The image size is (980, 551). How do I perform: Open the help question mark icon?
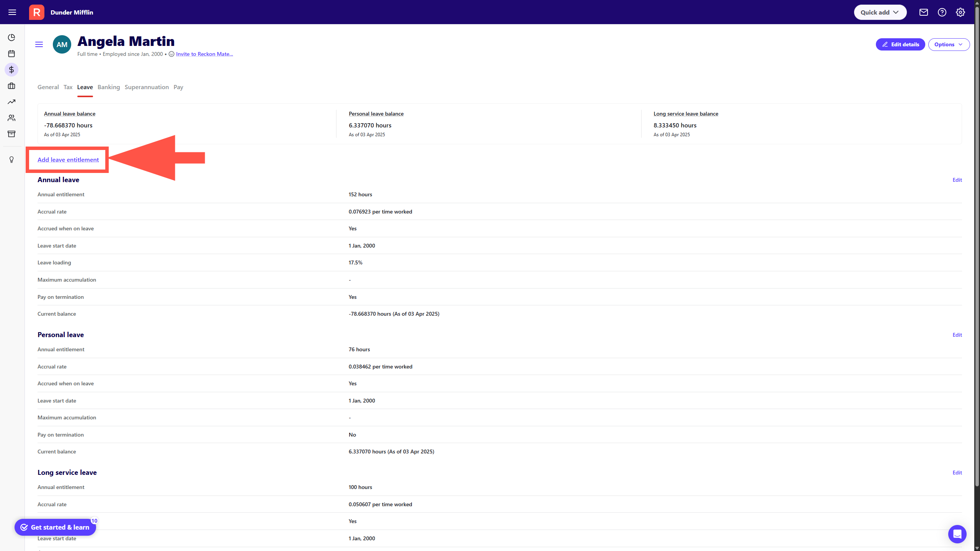click(942, 12)
